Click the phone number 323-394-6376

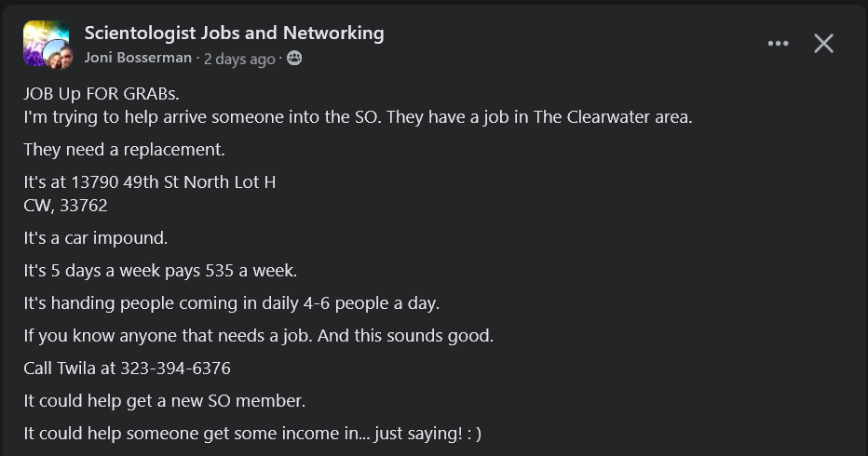click(175, 368)
